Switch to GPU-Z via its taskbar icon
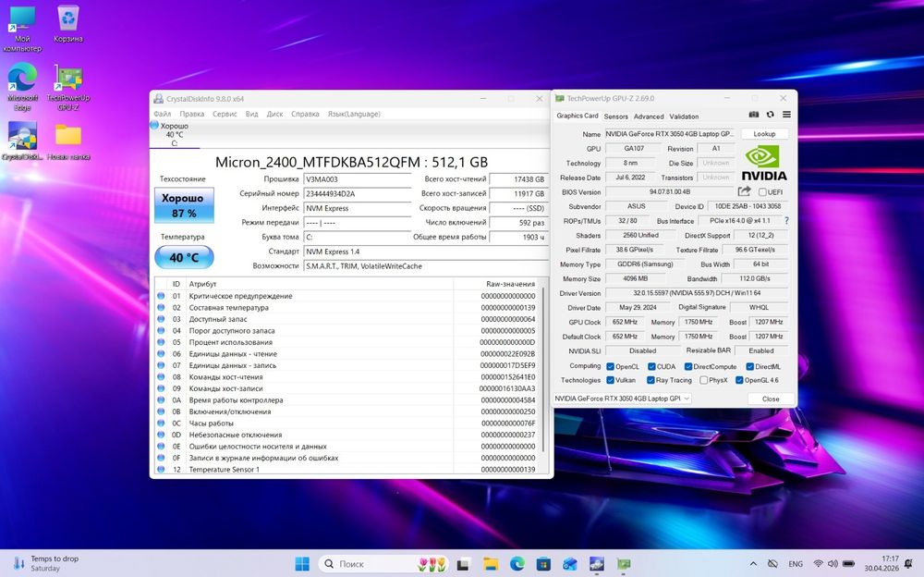The height and width of the screenshot is (577, 924). (624, 564)
